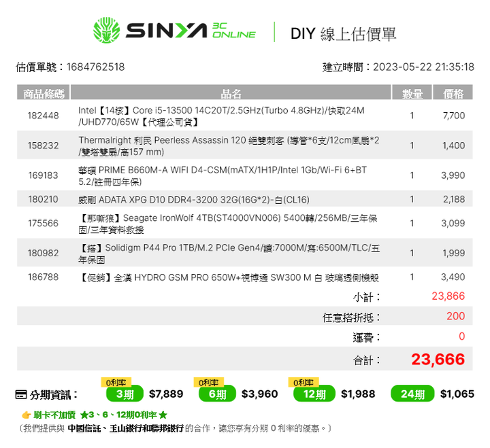The image size is (490, 448).
Task: Click quote number 1684762518
Action: click(x=95, y=67)
